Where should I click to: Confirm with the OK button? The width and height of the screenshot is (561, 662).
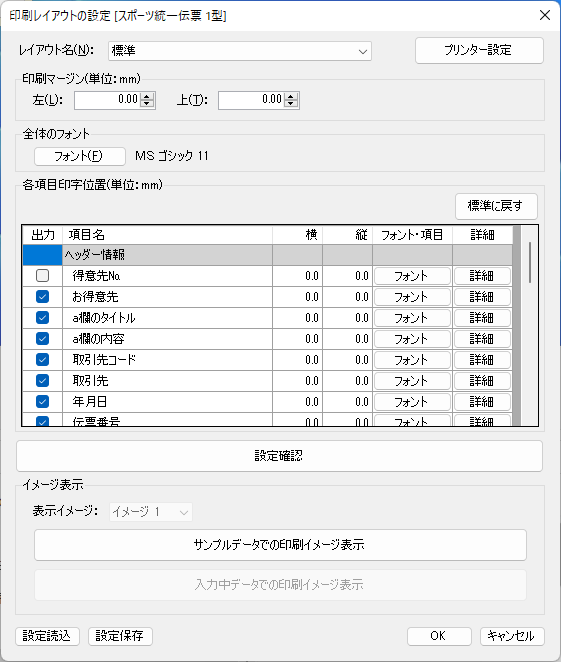(439, 636)
